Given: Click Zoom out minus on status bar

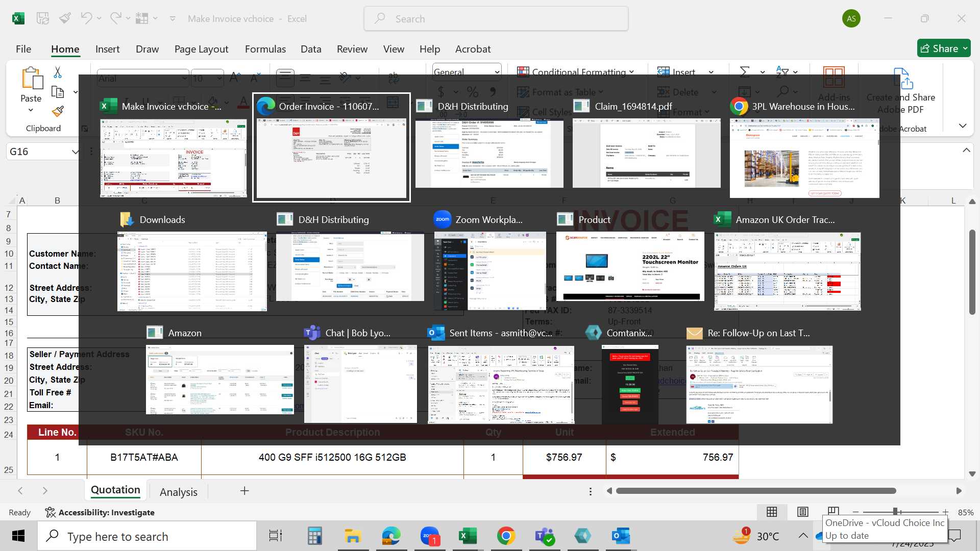Looking at the screenshot, I should coord(856,512).
